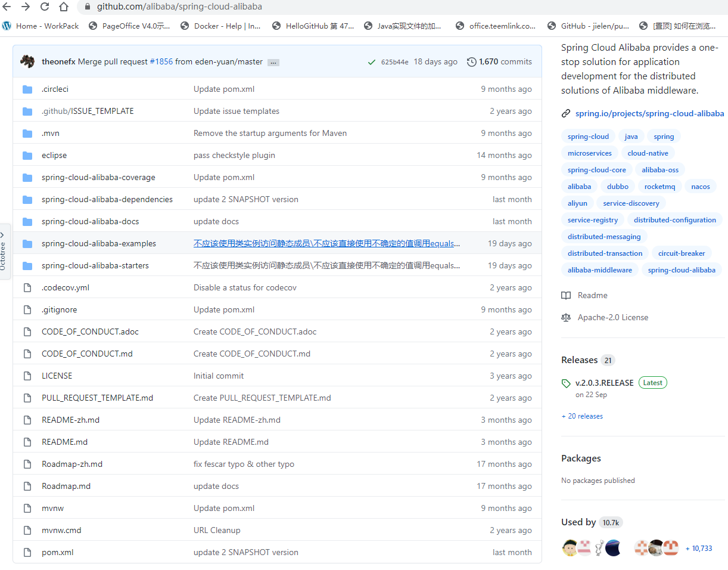
Task: Open Apache-2.0 License link
Action: (x=612, y=317)
